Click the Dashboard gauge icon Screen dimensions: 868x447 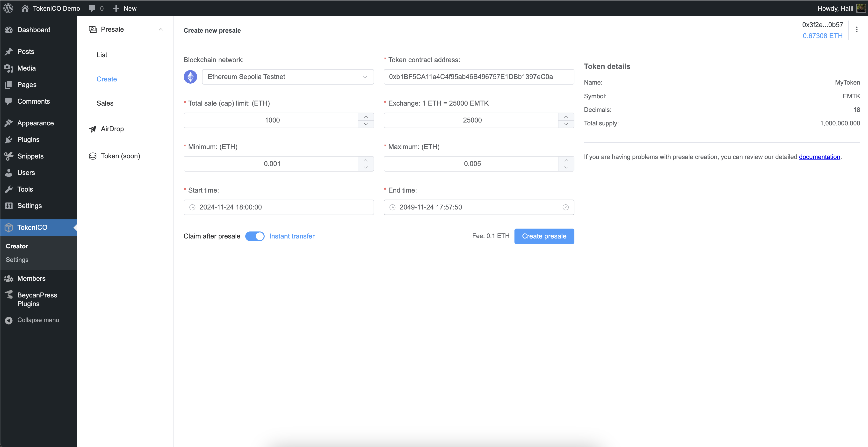pyautogui.click(x=9, y=30)
